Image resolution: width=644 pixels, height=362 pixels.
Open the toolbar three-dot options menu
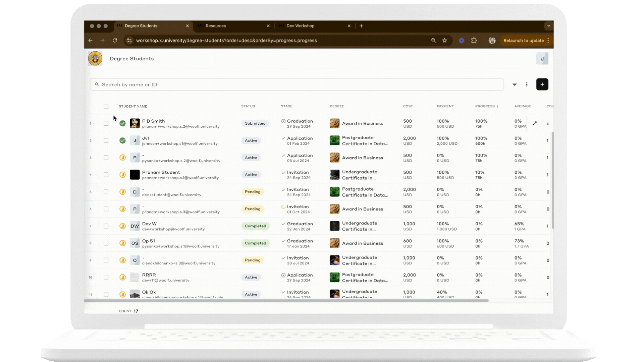(527, 84)
